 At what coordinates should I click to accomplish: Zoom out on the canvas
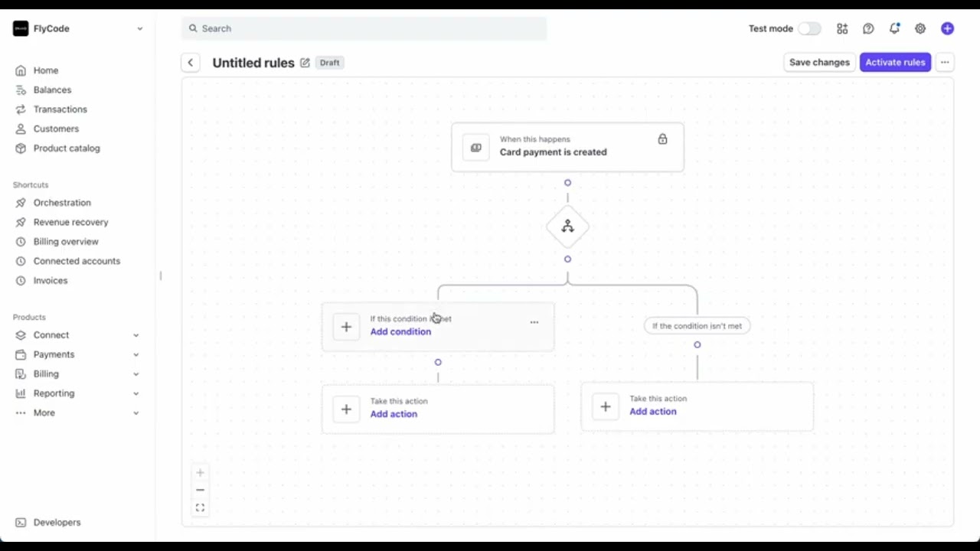[200, 490]
